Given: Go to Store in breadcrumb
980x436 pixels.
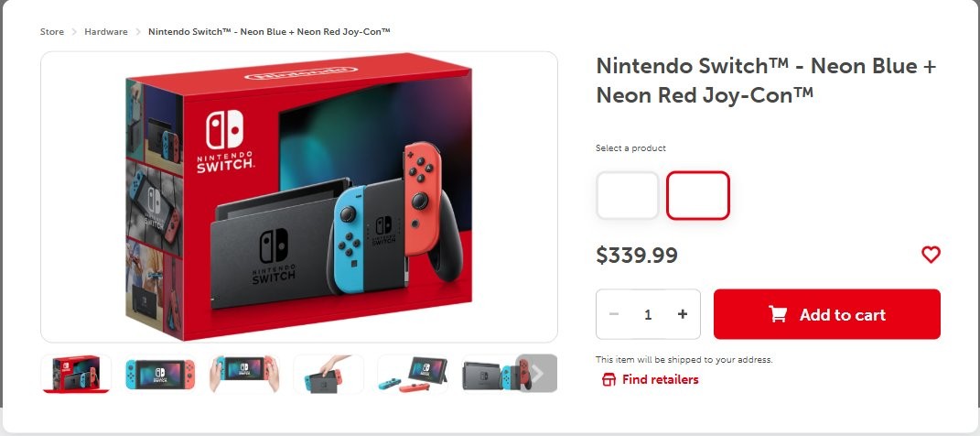Looking at the screenshot, I should click(x=52, y=32).
